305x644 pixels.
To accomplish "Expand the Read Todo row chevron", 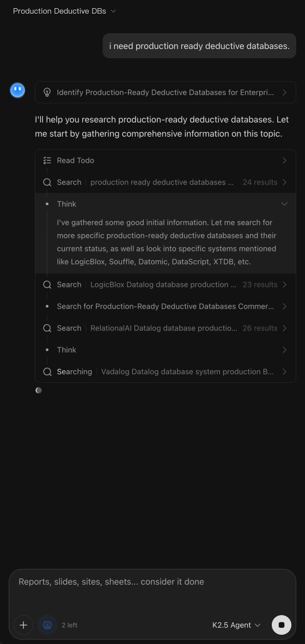I will click(x=284, y=161).
